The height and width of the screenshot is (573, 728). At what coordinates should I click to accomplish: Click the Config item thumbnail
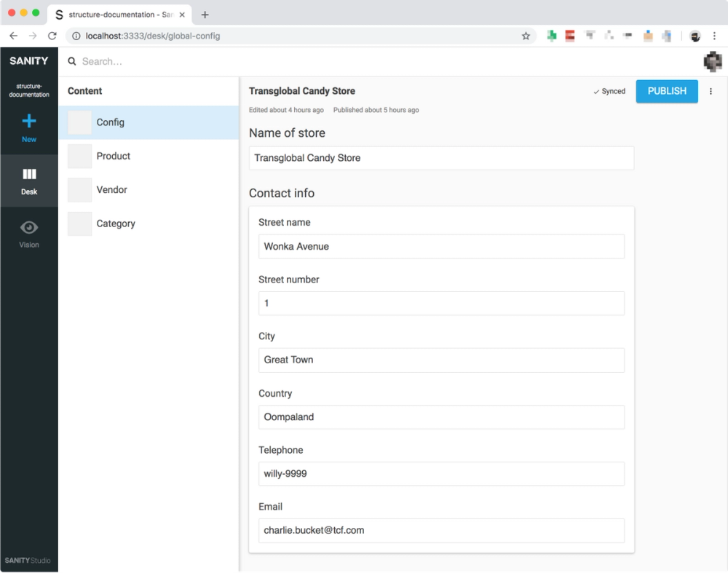(x=79, y=122)
